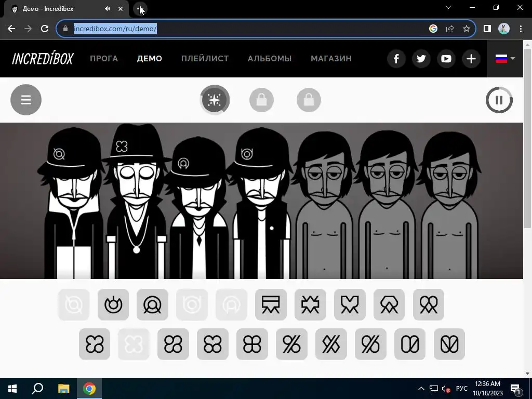This screenshot has height=399, width=532.
Task: Go back to the previous page
Action: click(x=11, y=29)
